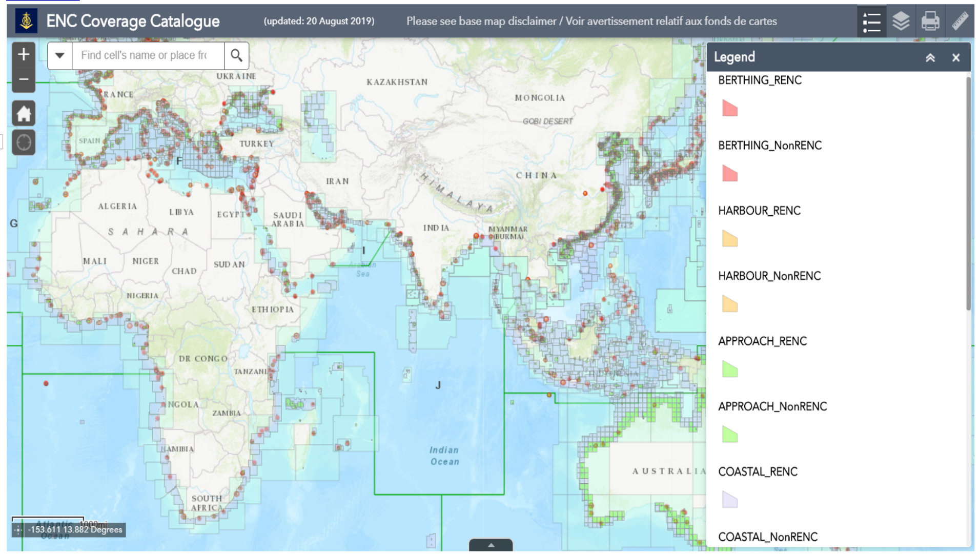Click the coordinate capture icon

tap(18, 530)
